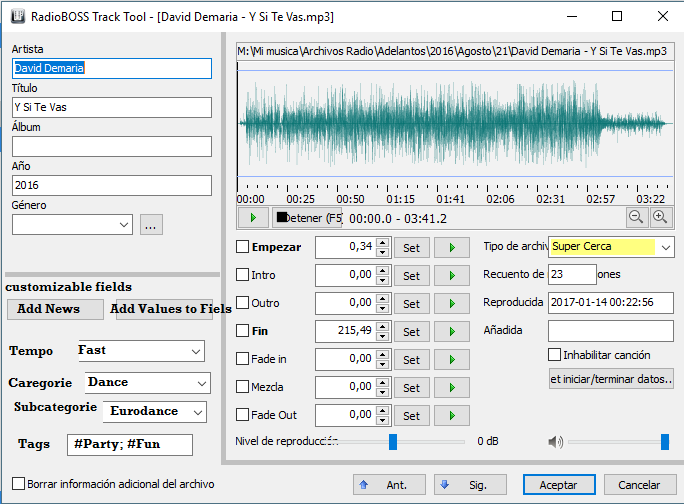Click the Artista input field

coord(112,68)
